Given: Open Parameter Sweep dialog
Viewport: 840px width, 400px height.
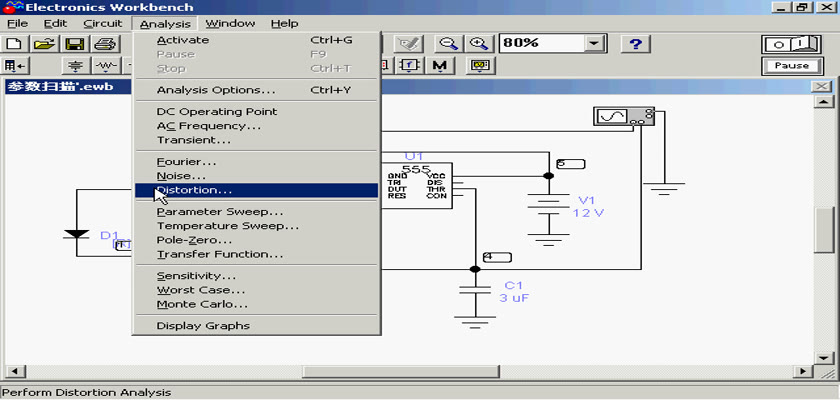Looking at the screenshot, I should pyautogui.click(x=256, y=212).
